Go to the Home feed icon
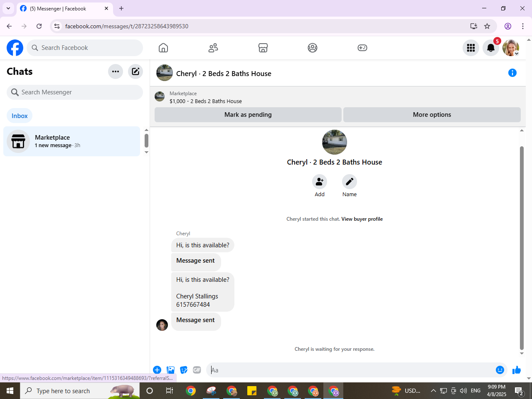Image resolution: width=532 pixels, height=399 pixels. point(163,48)
